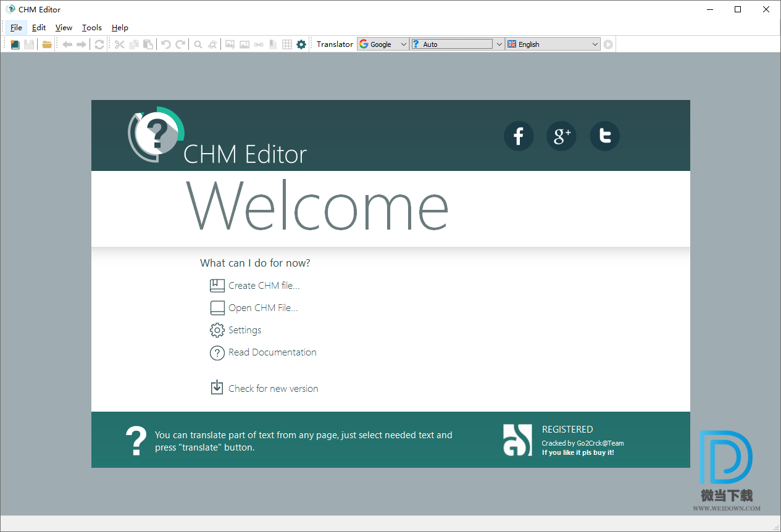The image size is (781, 532).
Task: Open the Help menu
Action: 120,28
